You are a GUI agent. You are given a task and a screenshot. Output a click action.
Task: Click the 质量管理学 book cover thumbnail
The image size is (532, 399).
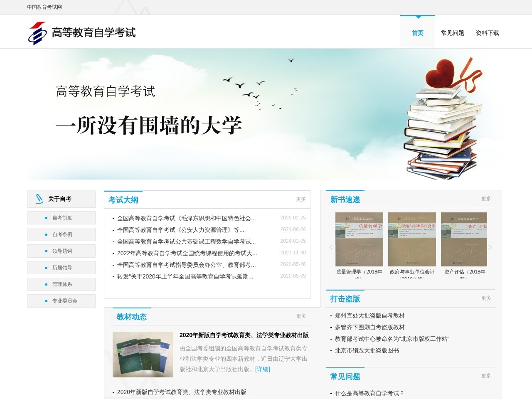(359, 239)
